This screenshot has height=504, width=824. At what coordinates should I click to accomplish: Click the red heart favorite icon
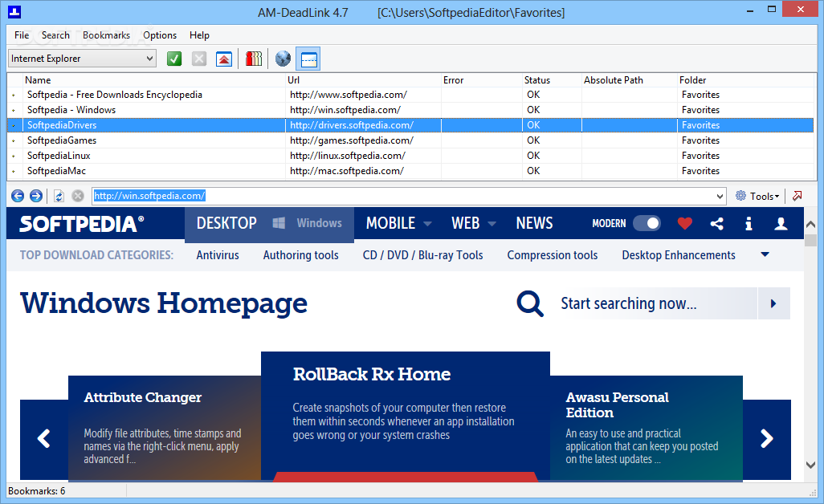click(x=685, y=224)
